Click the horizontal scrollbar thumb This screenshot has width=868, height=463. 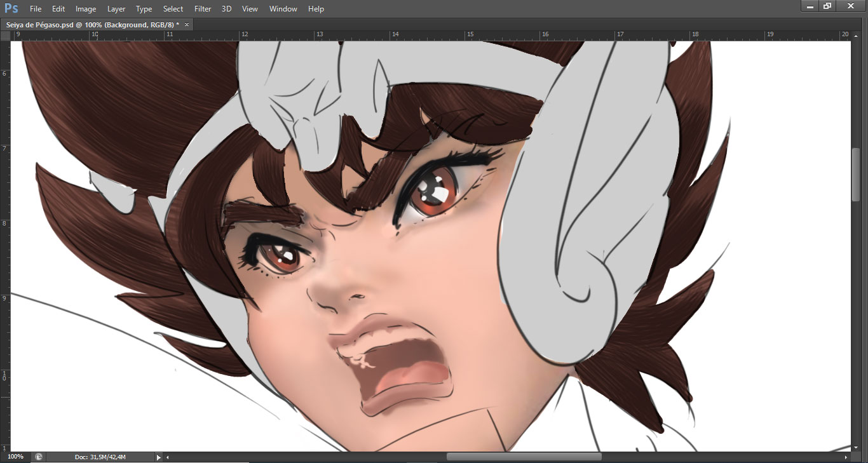pyautogui.click(x=524, y=457)
